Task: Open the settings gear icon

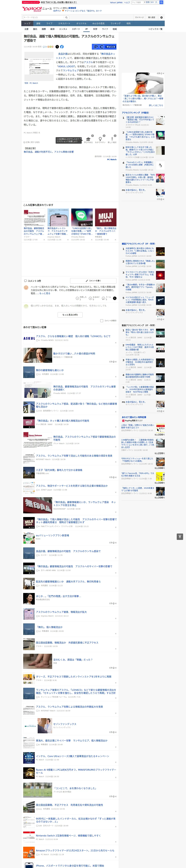Action: [161, 17]
